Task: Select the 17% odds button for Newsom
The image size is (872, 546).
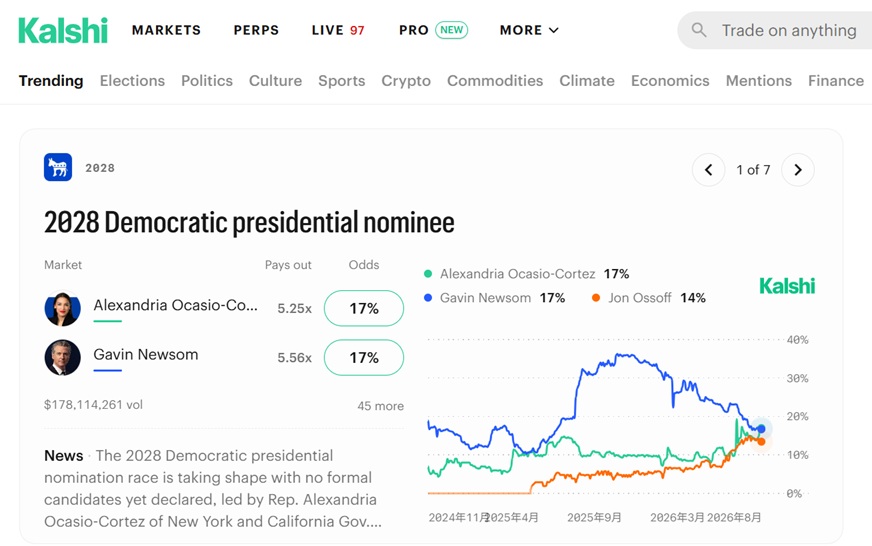Action: click(x=364, y=358)
